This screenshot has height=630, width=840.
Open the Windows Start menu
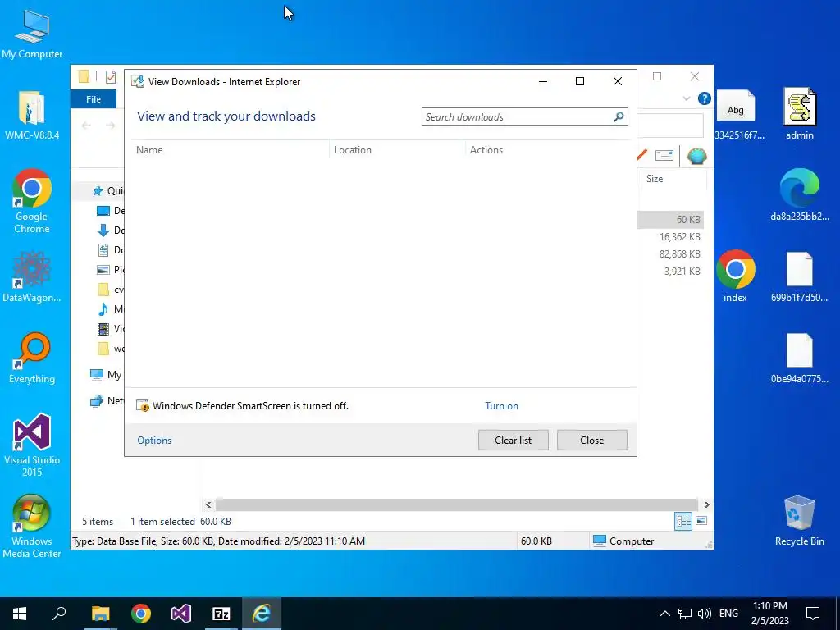[20, 614]
